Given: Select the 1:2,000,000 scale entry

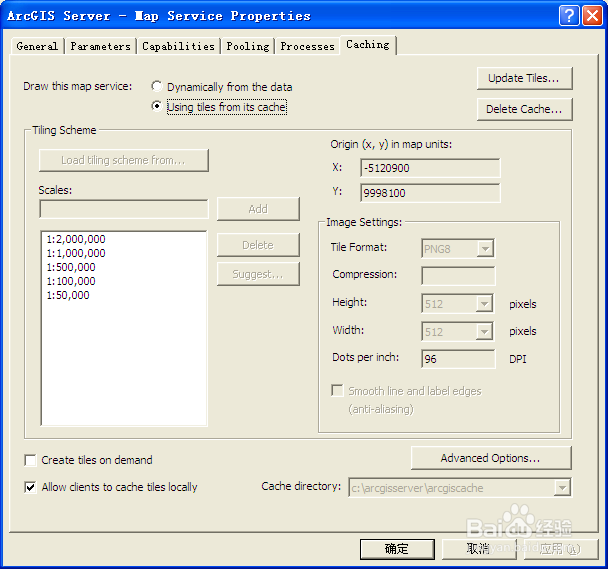Looking at the screenshot, I should 76,239.
